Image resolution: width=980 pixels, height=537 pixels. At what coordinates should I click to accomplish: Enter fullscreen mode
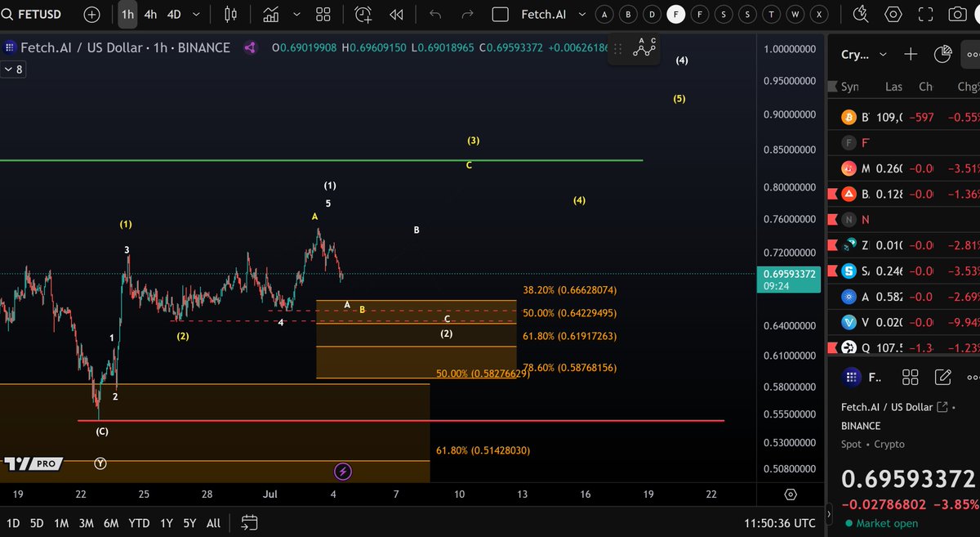tap(925, 14)
